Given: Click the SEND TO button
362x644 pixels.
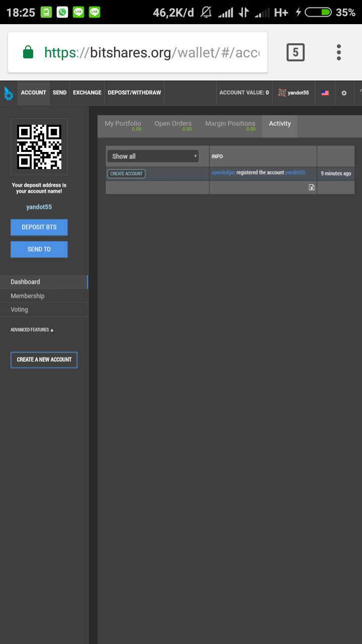Looking at the screenshot, I should pyautogui.click(x=39, y=250).
